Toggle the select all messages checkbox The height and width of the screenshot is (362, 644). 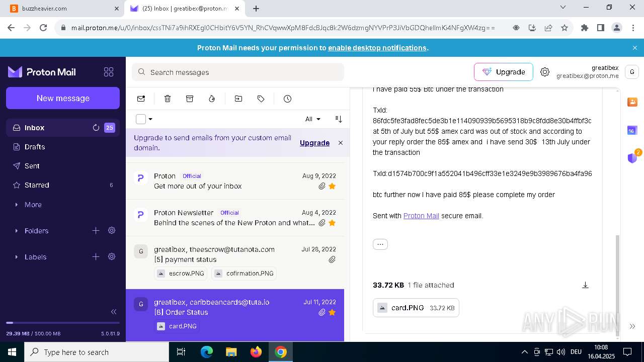click(x=141, y=119)
